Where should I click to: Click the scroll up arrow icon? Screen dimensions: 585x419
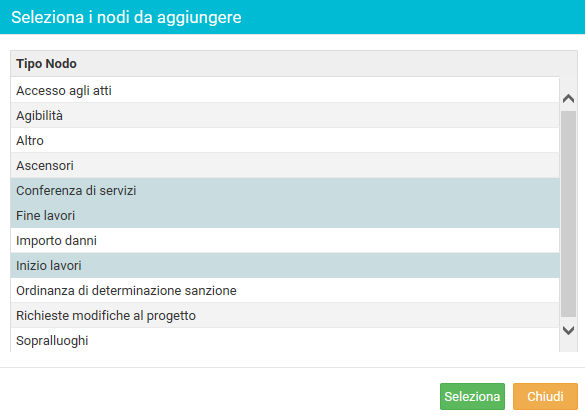[x=568, y=99]
